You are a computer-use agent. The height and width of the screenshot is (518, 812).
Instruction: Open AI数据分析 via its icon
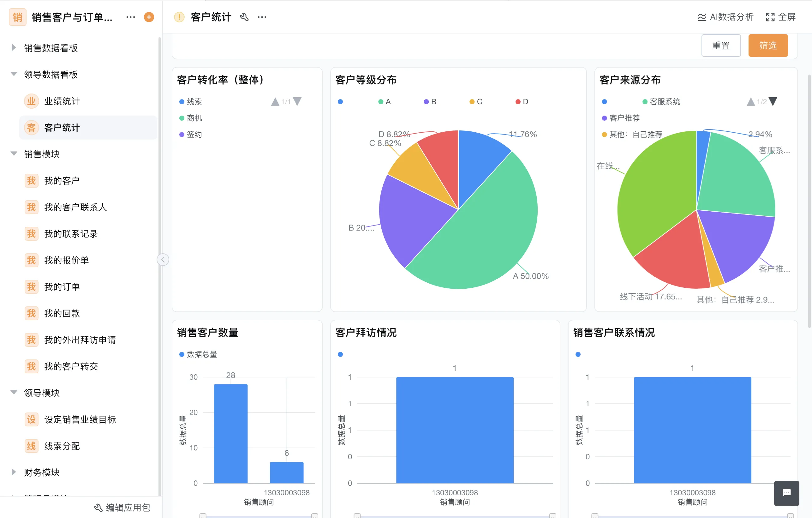tap(702, 17)
